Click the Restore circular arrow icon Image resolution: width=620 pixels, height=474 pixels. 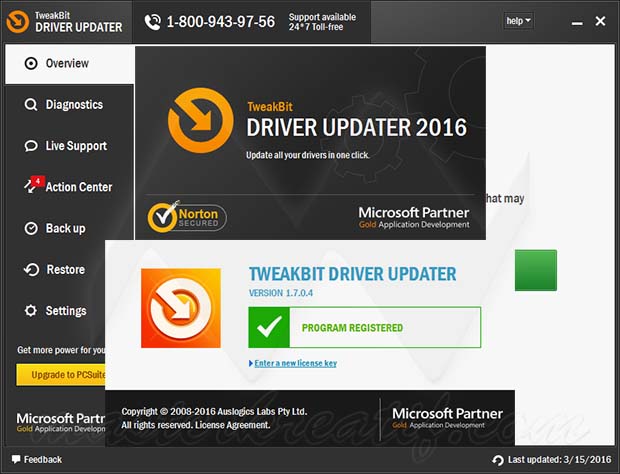[31, 270]
